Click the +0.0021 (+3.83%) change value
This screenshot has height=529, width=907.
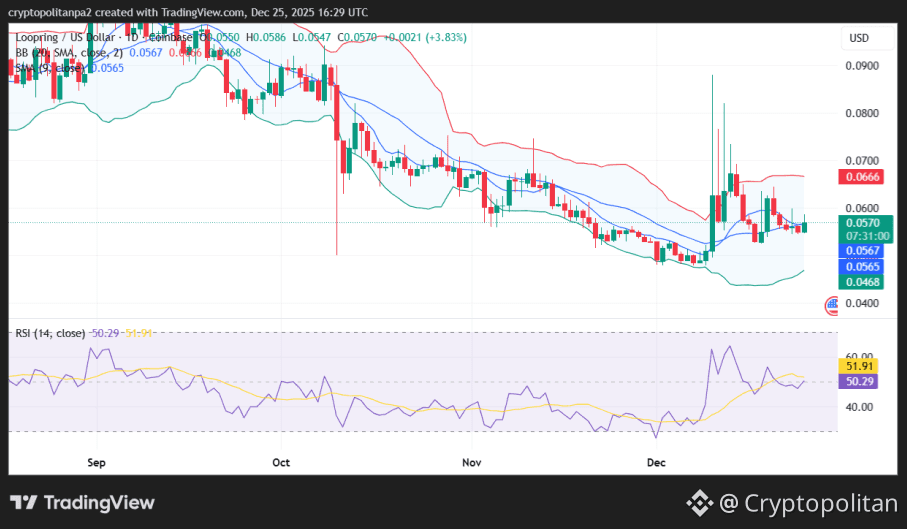click(425, 38)
